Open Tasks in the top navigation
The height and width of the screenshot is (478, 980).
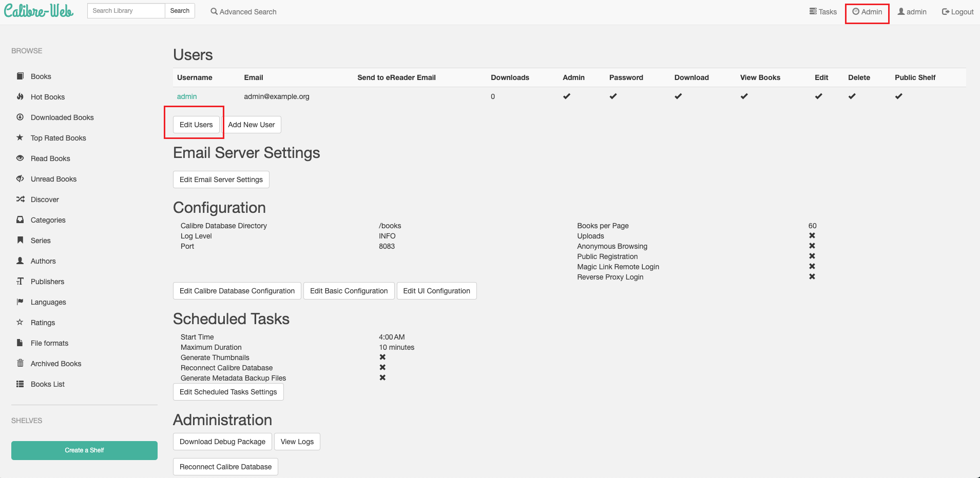click(823, 11)
